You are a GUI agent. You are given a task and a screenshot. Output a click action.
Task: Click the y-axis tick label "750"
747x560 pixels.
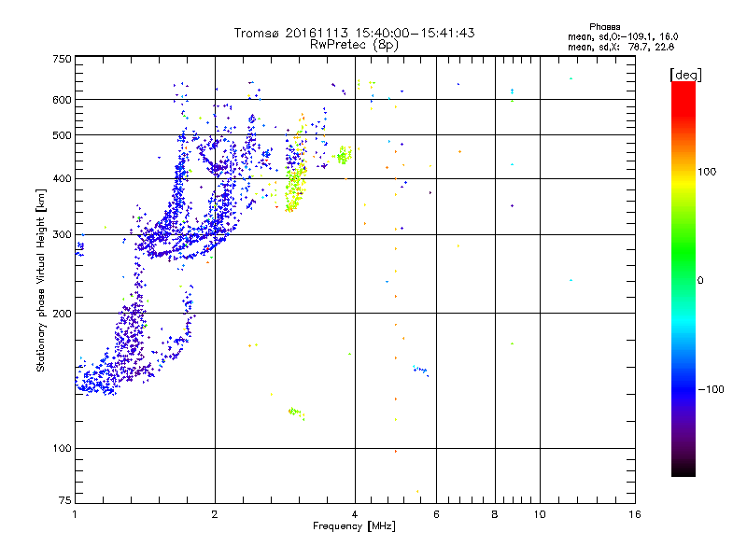click(x=63, y=60)
